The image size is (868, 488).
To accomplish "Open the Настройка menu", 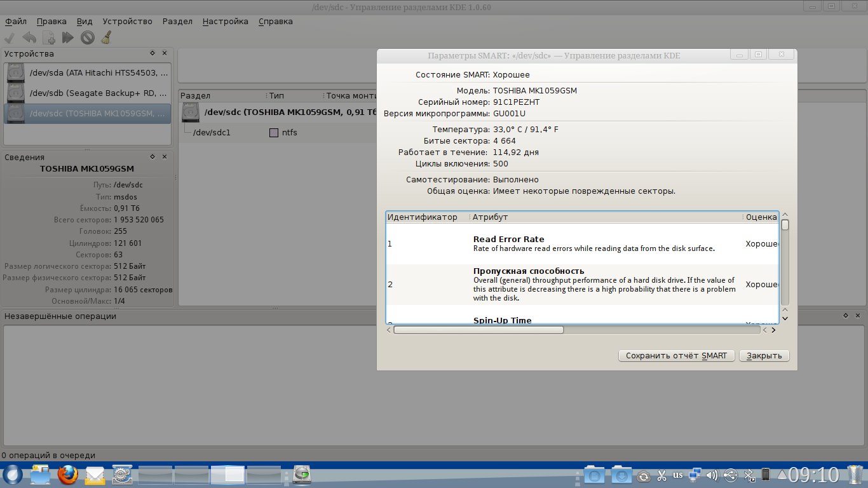I will 226,21.
